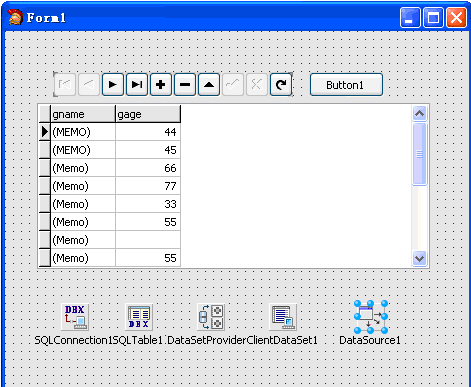471x387 pixels.
Task: Click the (Memo) cell beside 77
Action: (83, 186)
